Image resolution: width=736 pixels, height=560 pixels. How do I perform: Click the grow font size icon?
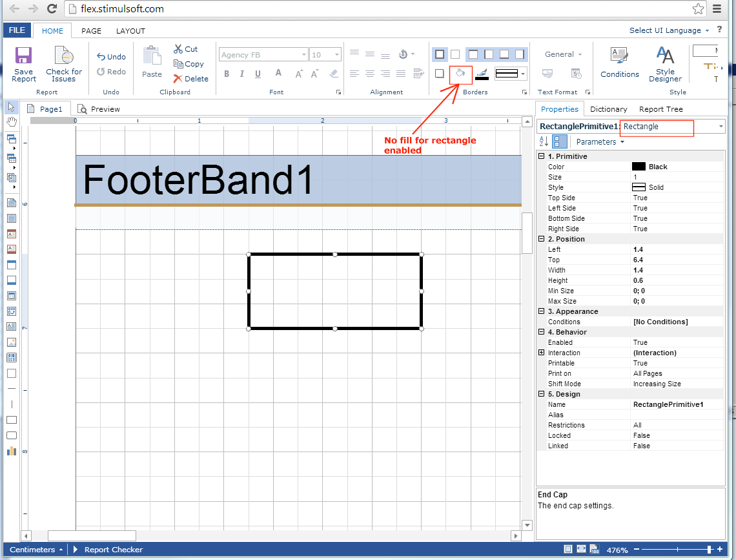click(x=299, y=74)
